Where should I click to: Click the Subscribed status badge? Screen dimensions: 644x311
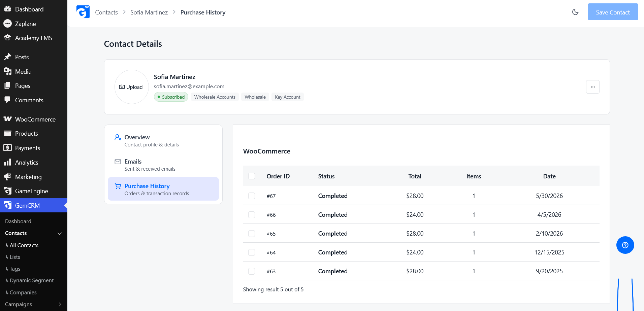click(171, 97)
